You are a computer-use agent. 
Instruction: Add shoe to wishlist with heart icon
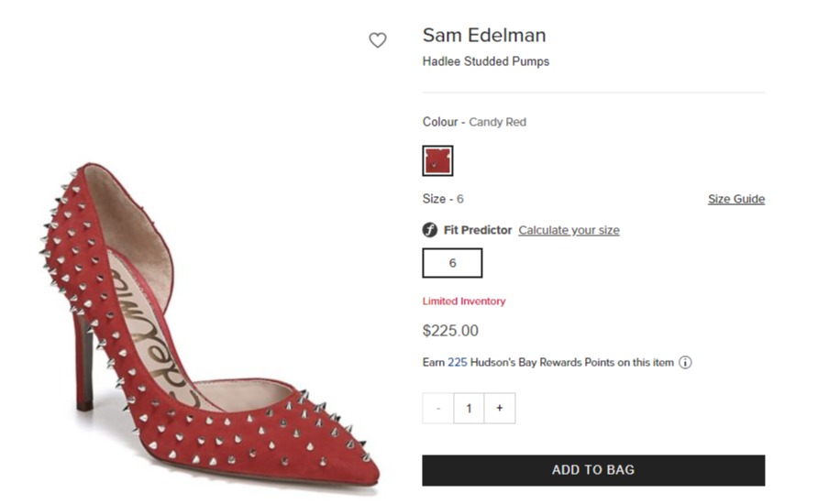(378, 40)
